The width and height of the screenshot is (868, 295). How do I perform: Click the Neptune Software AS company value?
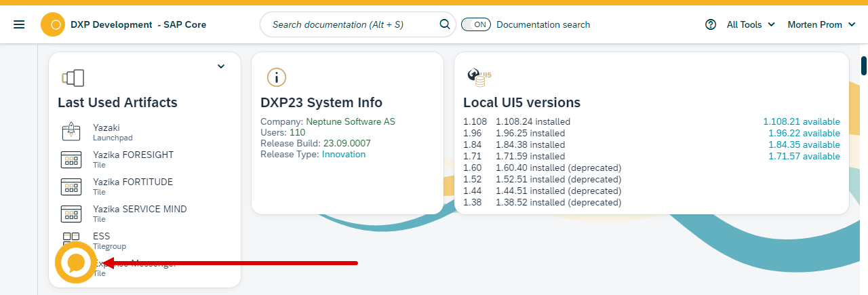click(351, 121)
